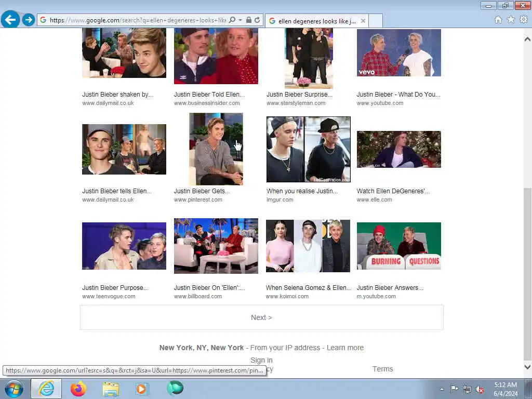Open the Burning Questions thumbnail
532x399 pixels.
click(x=398, y=246)
